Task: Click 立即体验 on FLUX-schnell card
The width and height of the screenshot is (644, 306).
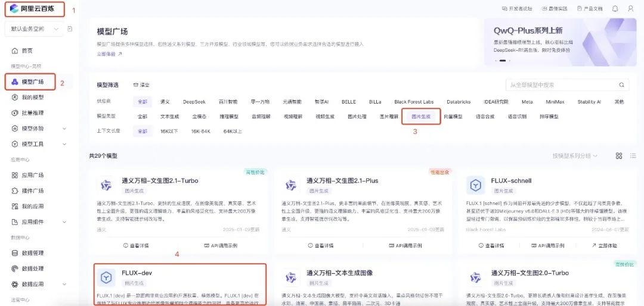Action: [x=604, y=246]
